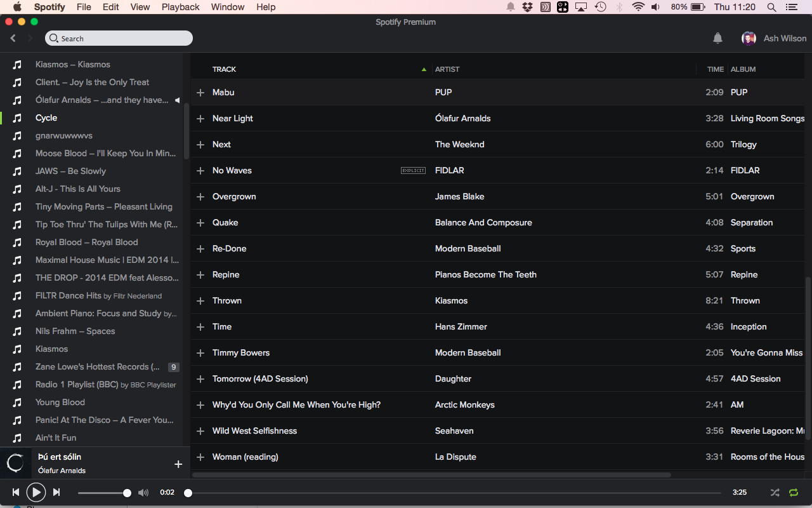Open JAWS – Be Slowly playlist
The height and width of the screenshot is (508, 812).
[x=70, y=171]
